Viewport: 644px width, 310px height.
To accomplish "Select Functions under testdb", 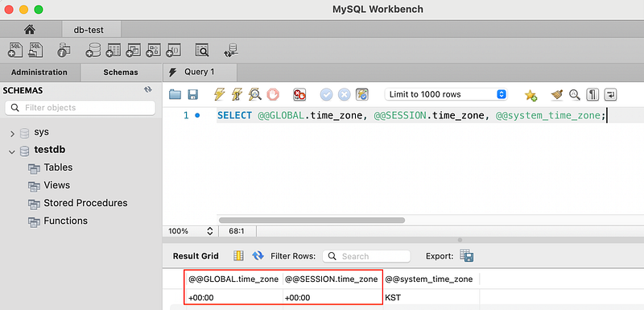I will (x=65, y=221).
